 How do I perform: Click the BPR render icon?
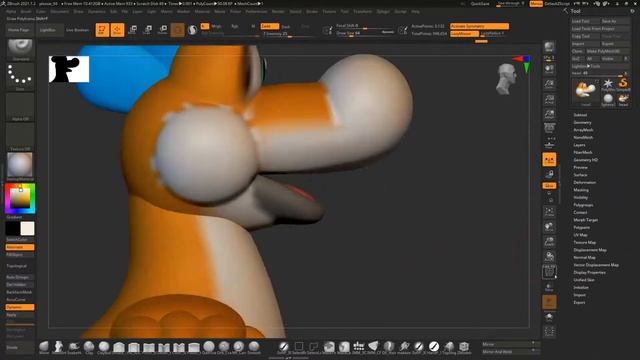click(x=549, y=46)
